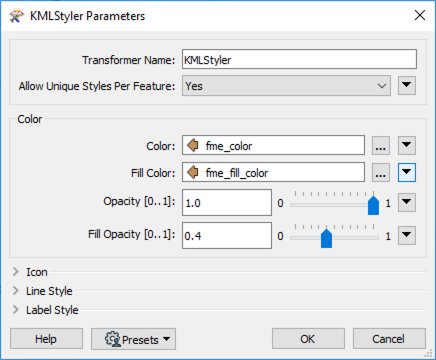
Task: Close the KMLStyler Parameters dialog
Action: (x=420, y=15)
